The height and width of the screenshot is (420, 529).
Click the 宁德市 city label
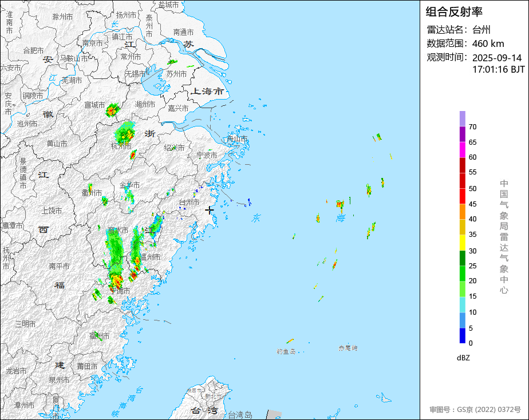[x=120, y=291]
